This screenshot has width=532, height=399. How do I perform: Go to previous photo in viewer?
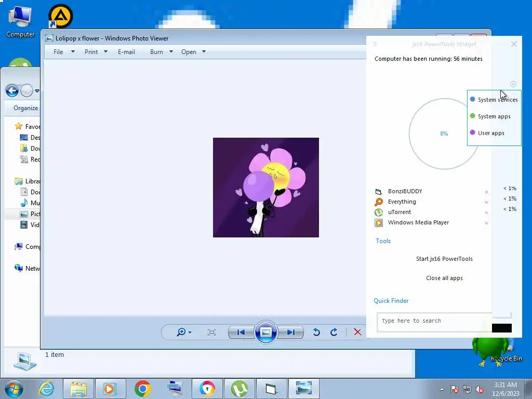(x=241, y=332)
